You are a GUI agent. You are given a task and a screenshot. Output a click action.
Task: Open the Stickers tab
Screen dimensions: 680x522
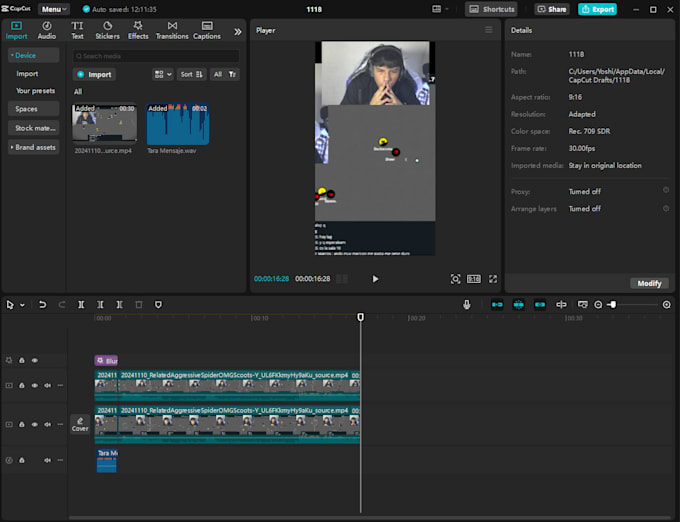point(108,30)
